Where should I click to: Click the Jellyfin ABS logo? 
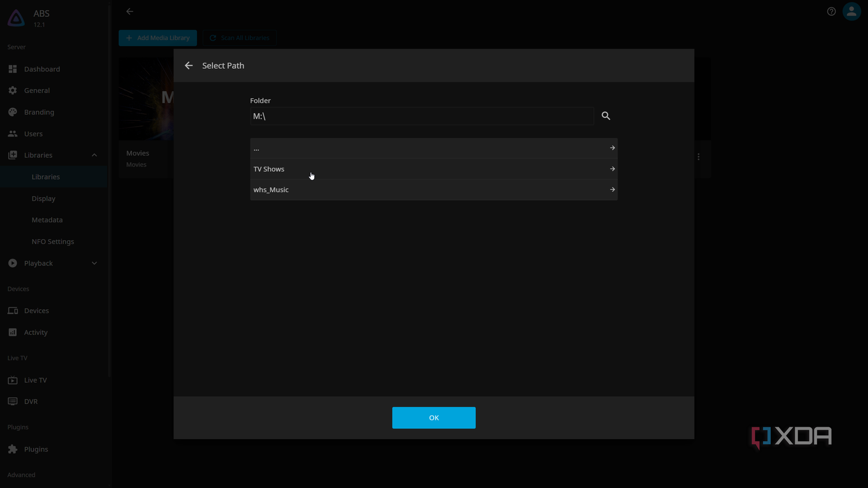pos(16,19)
